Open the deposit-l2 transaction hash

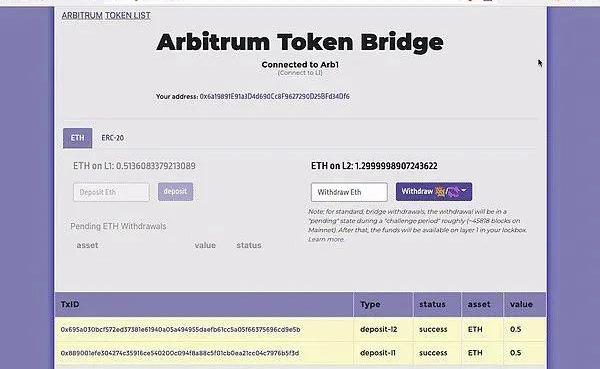tap(180, 330)
